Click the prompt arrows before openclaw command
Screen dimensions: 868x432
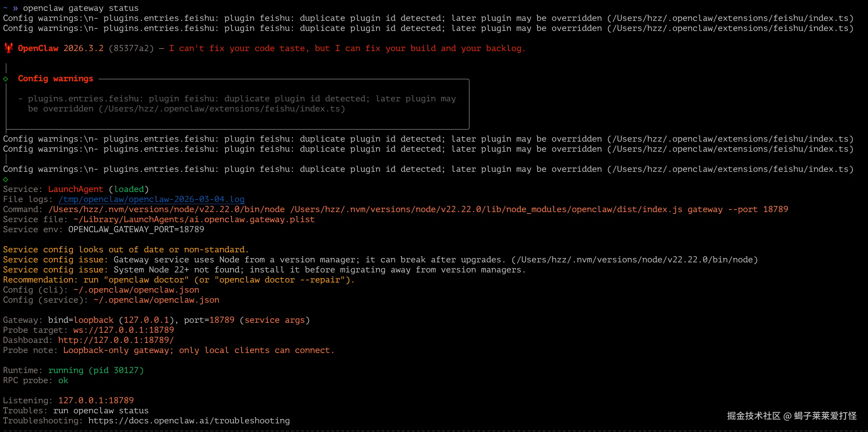click(15, 8)
